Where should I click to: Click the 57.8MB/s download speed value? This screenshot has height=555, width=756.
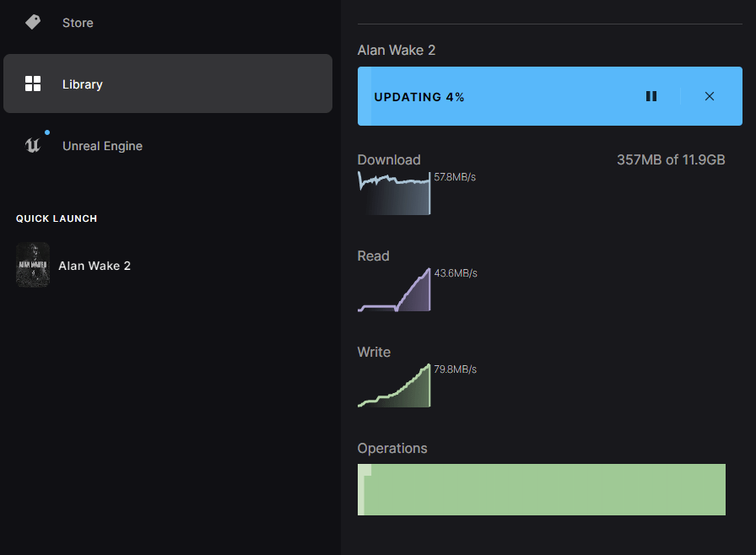pyautogui.click(x=456, y=177)
